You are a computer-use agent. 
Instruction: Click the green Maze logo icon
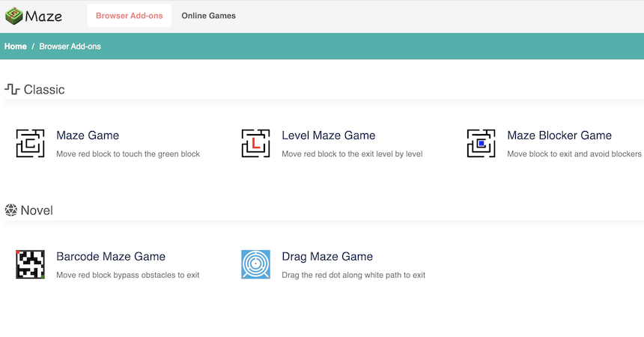pyautogui.click(x=14, y=16)
